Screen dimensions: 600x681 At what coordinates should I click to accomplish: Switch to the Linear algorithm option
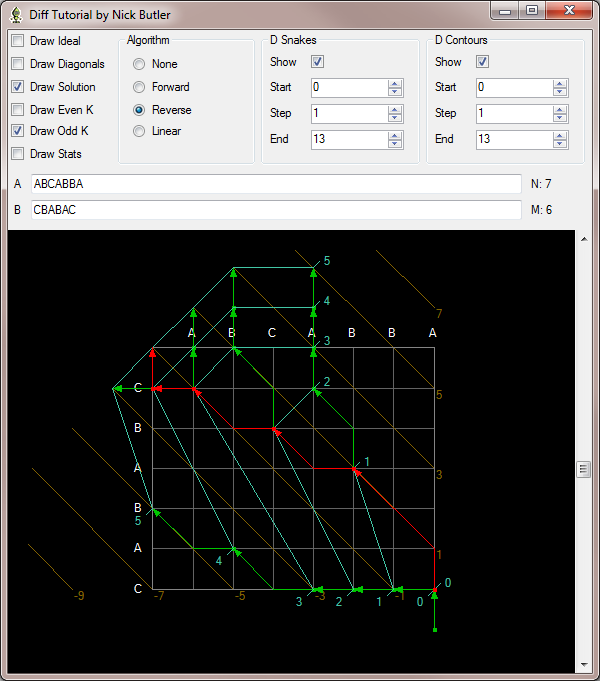click(139, 131)
